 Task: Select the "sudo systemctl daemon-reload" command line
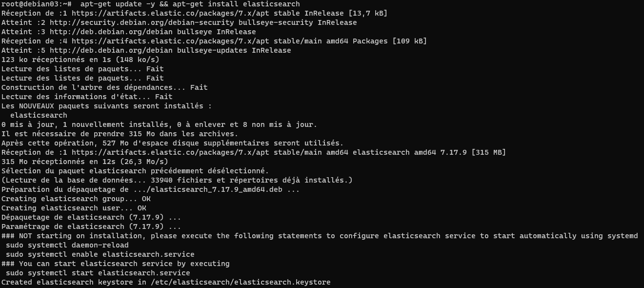(67, 245)
